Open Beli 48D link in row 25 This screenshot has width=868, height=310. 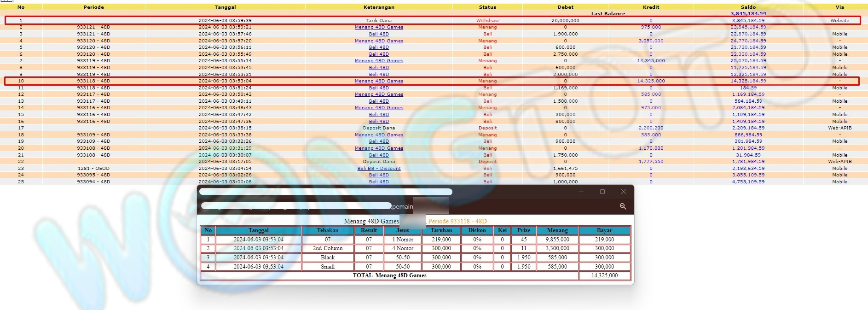point(379,182)
